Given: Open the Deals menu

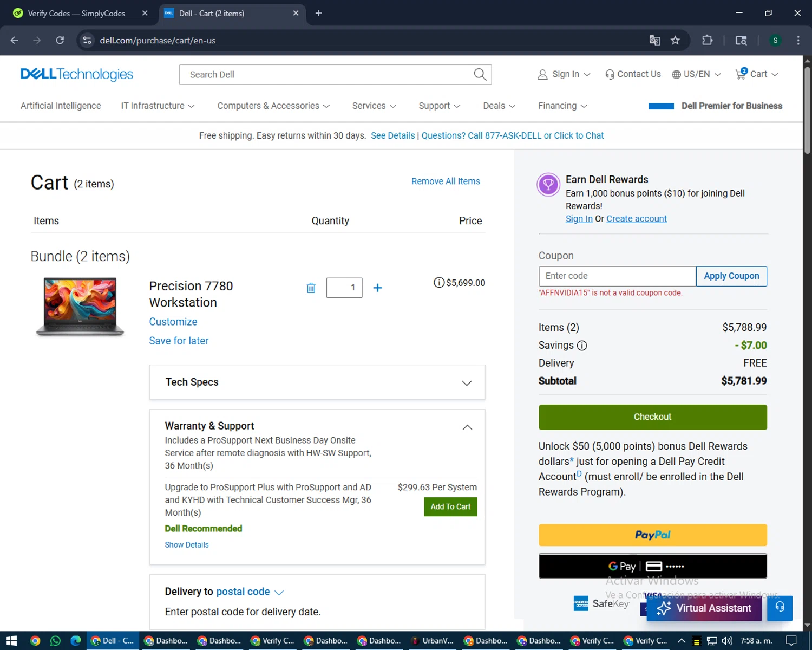Looking at the screenshot, I should coord(499,106).
